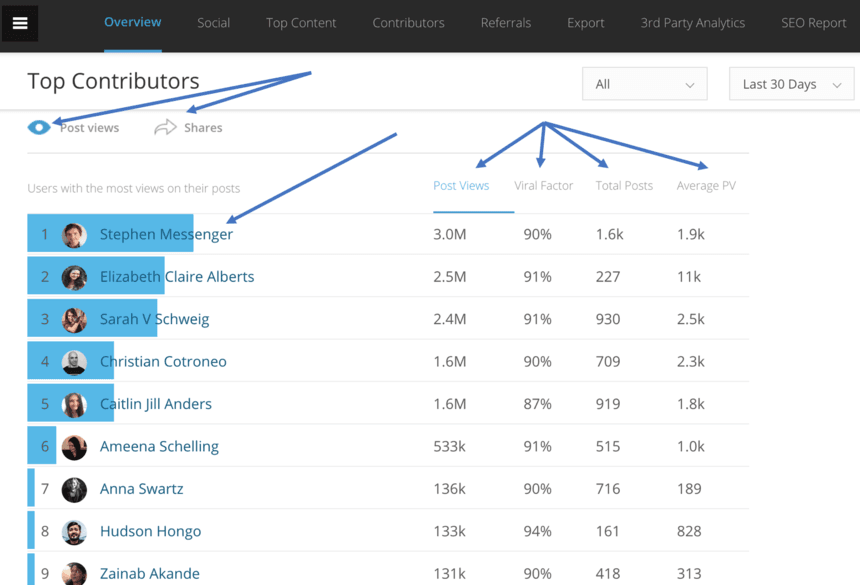Image resolution: width=860 pixels, height=585 pixels.
Task: Sort by Viral Factor column
Action: 543,186
